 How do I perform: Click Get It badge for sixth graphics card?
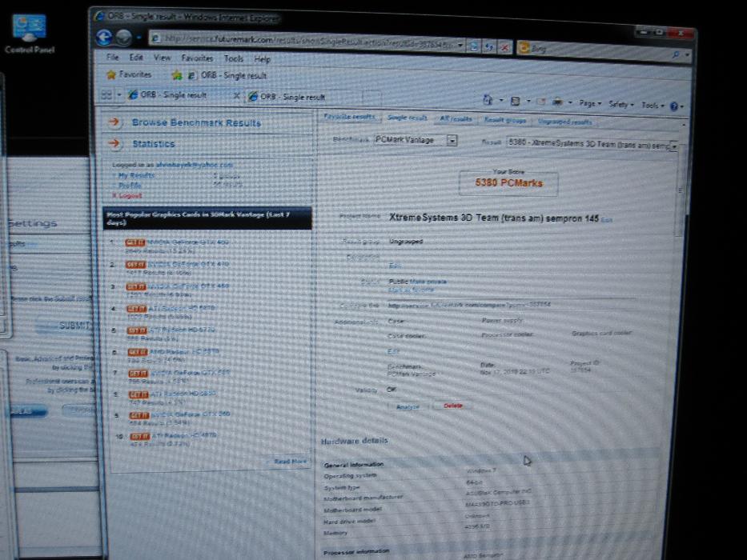137,352
